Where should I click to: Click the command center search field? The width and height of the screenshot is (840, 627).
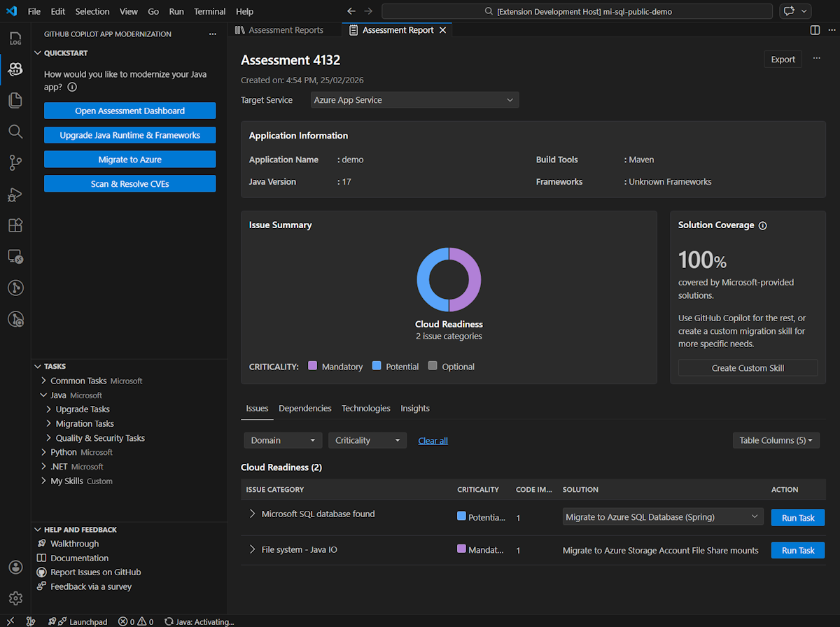click(577, 11)
